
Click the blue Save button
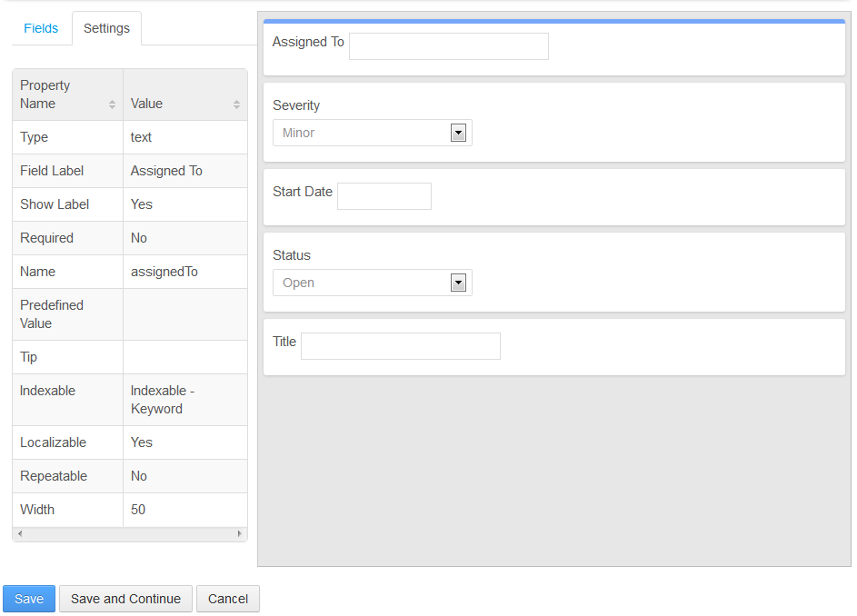(x=29, y=599)
